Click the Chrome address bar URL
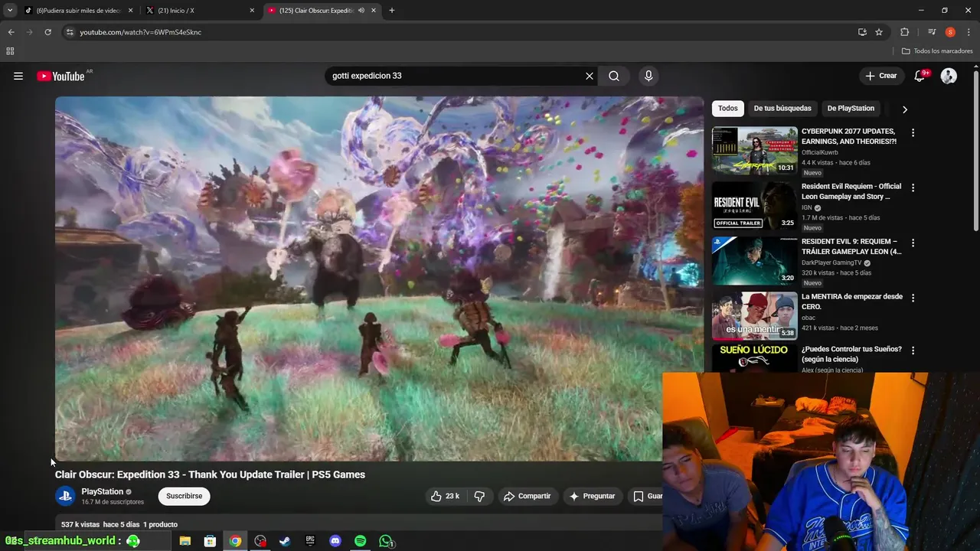 (x=140, y=32)
